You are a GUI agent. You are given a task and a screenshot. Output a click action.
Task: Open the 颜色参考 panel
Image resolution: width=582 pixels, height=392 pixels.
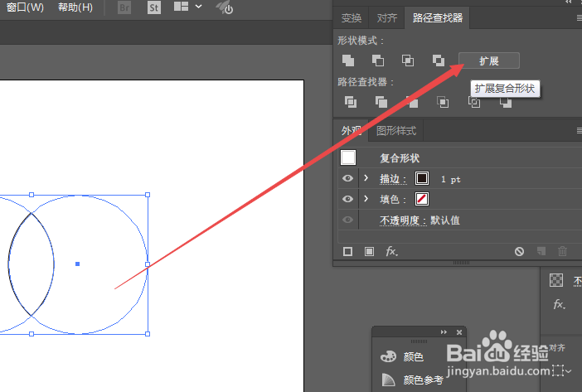click(x=412, y=380)
